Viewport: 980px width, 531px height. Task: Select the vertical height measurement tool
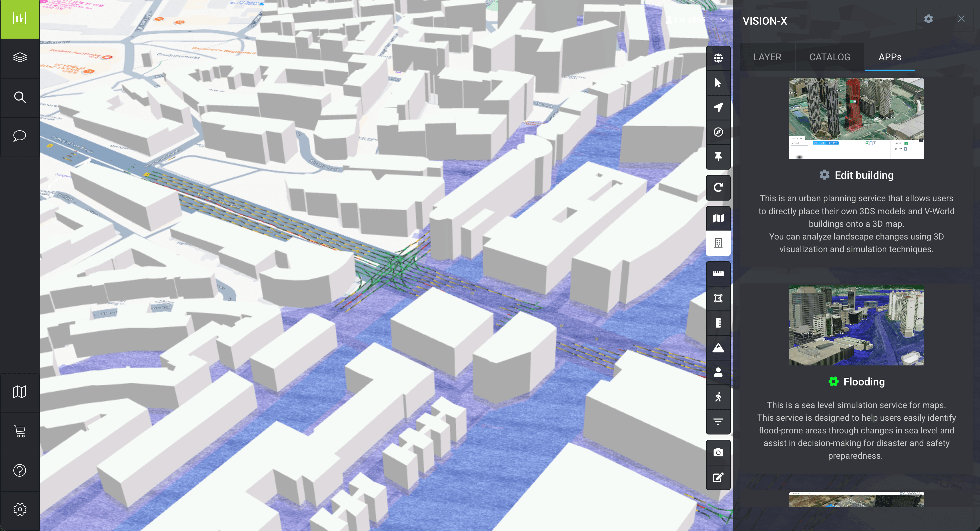pyautogui.click(x=718, y=323)
